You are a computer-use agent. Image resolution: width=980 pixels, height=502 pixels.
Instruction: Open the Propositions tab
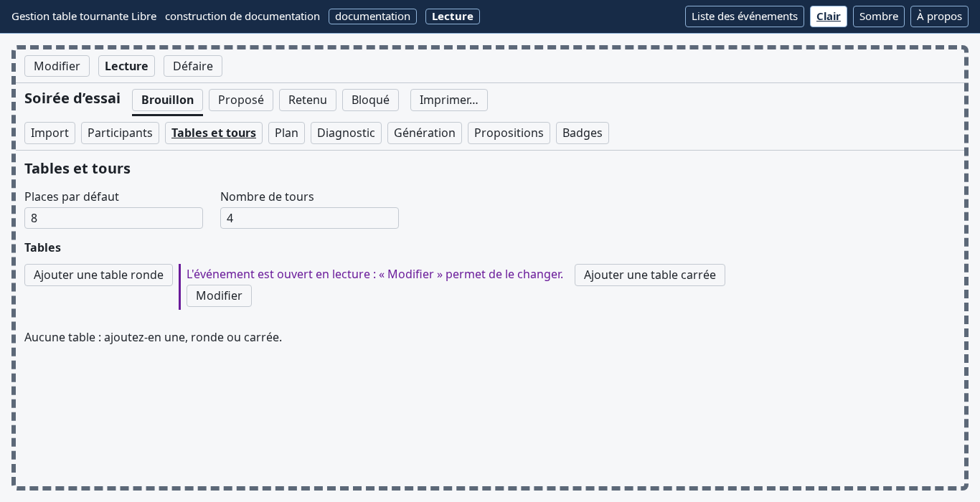click(509, 133)
